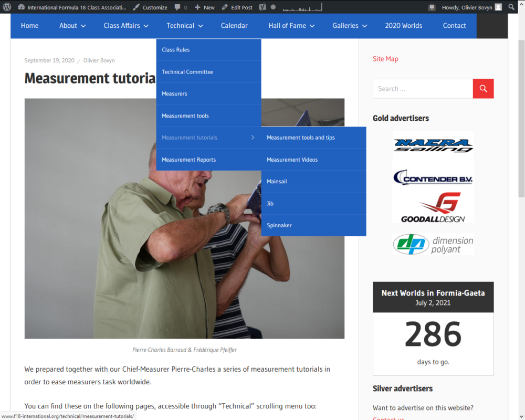Image resolution: width=525 pixels, height=420 pixels.
Task: Open the Site Map link
Action: point(385,59)
